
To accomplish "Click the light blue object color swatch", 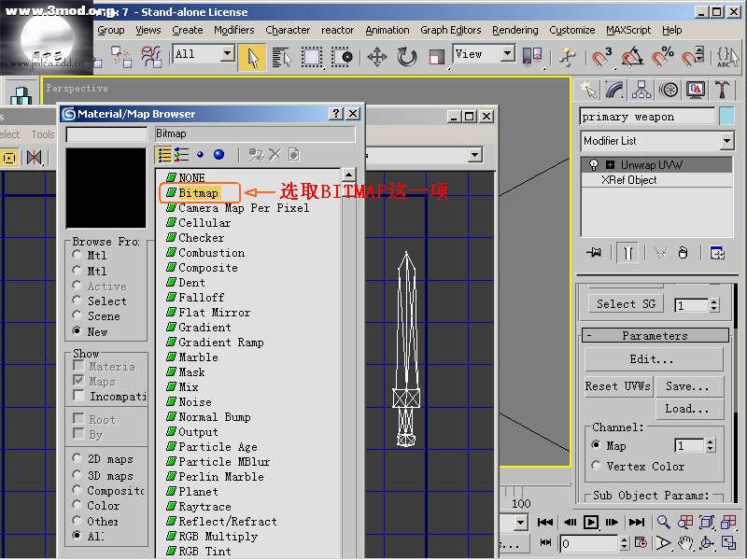I will pyautogui.click(x=726, y=117).
